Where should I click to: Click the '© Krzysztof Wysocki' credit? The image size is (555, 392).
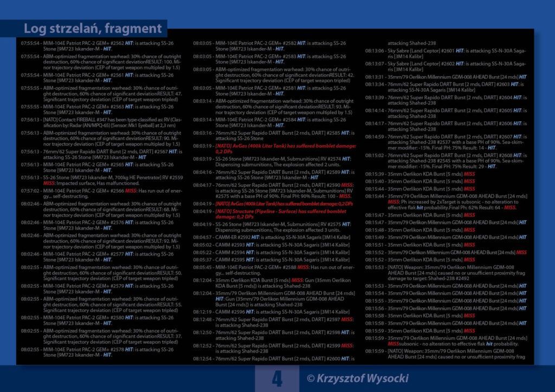pyautogui.click(x=358, y=378)
